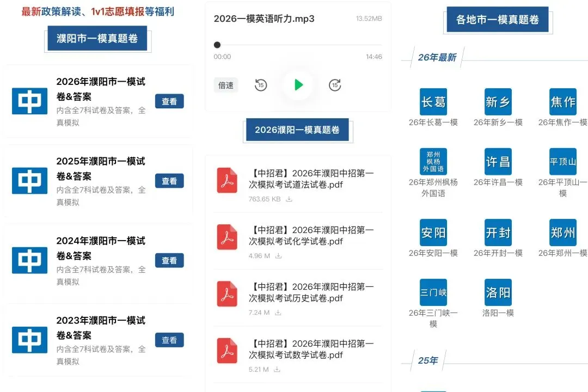
Task: Open the 新乡 city icon
Action: [x=498, y=102]
